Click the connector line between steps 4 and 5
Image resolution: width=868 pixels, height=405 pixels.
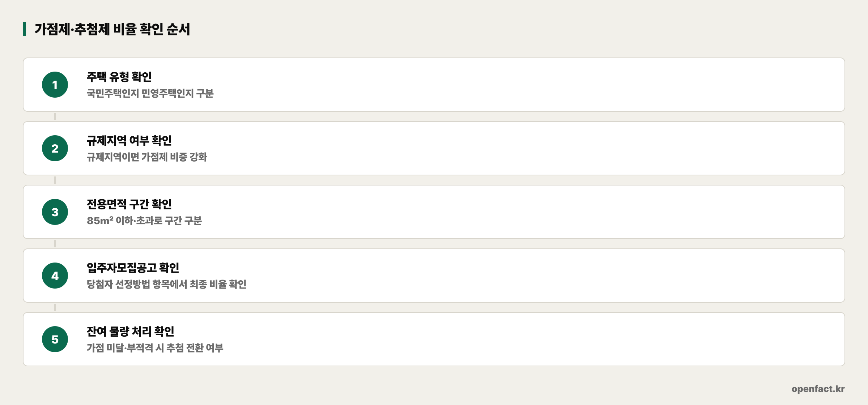[x=55, y=307]
